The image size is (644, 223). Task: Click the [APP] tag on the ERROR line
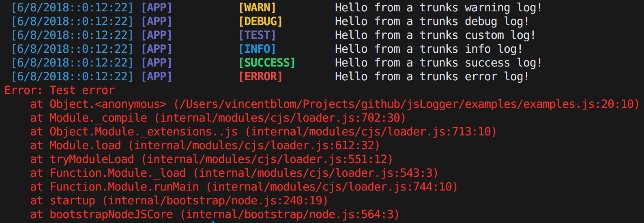[x=157, y=77]
